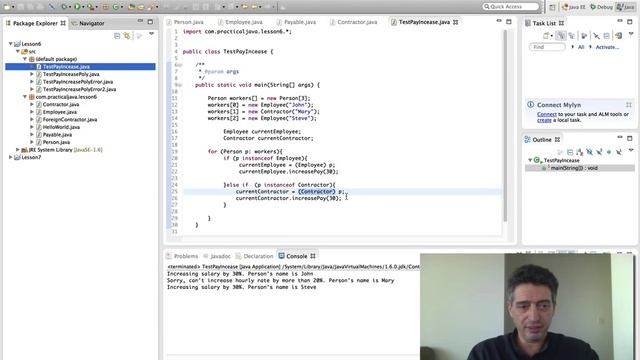
Task: Open Package Explorer view menu arrow
Action: (151, 34)
